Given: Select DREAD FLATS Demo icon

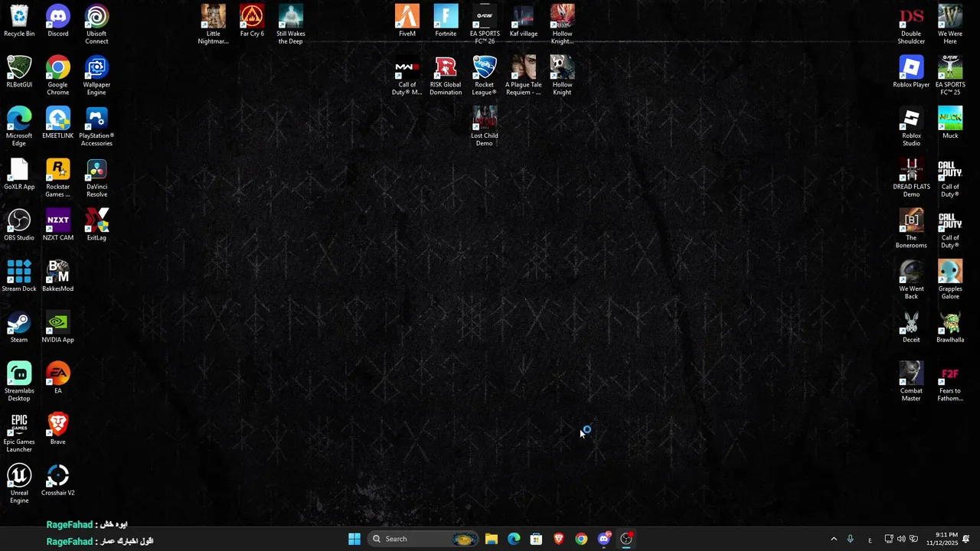Looking at the screenshot, I should [911, 178].
